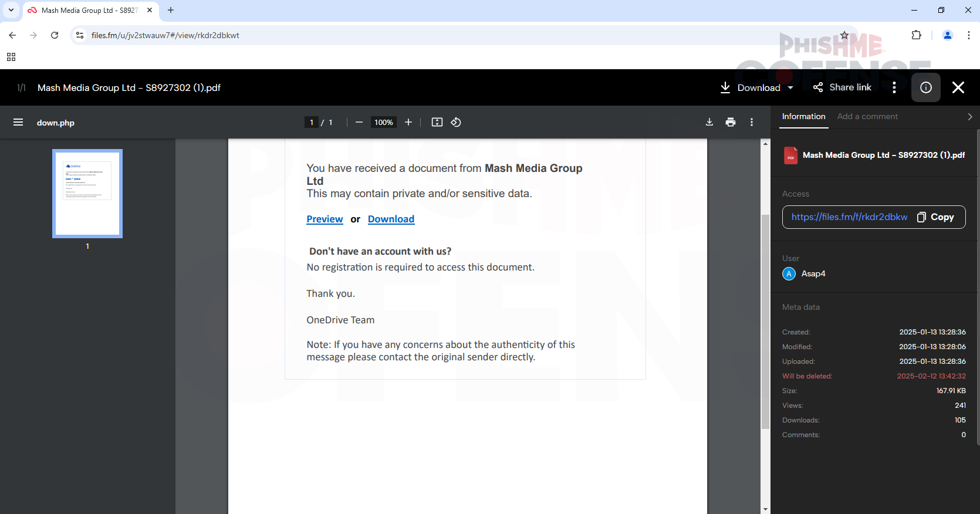
Task: Rotate the PDF counterclockwise
Action: pos(456,122)
